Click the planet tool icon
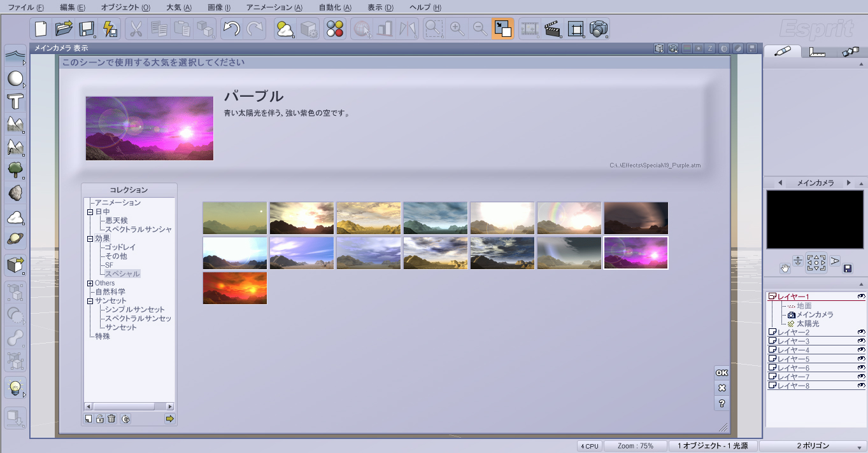Image resolution: width=868 pixels, height=453 pixels. (15, 239)
